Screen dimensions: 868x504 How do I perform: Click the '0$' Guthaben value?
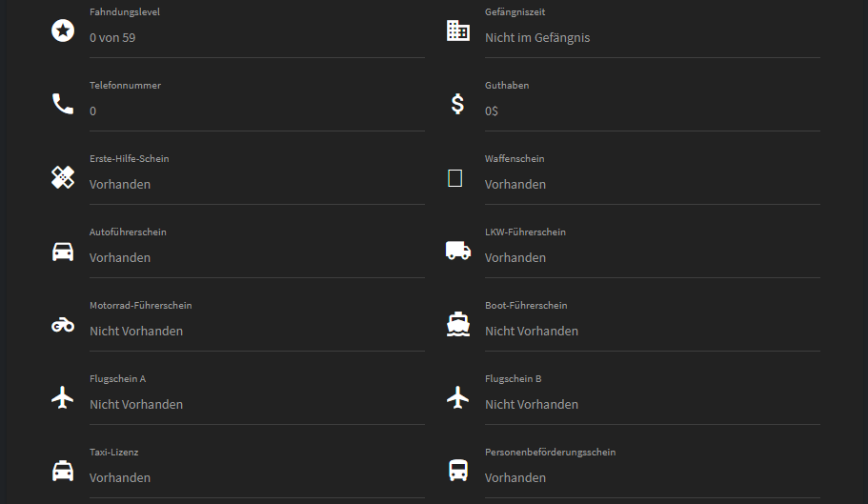click(492, 111)
